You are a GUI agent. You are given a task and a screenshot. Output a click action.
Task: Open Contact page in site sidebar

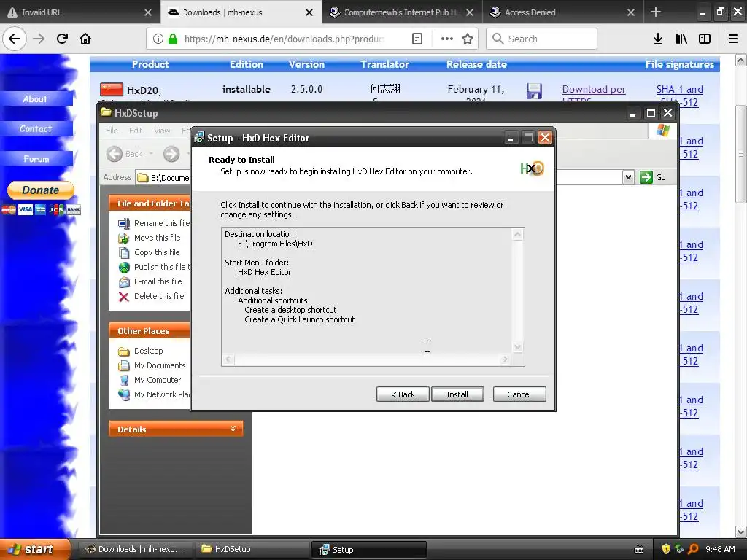[36, 128]
